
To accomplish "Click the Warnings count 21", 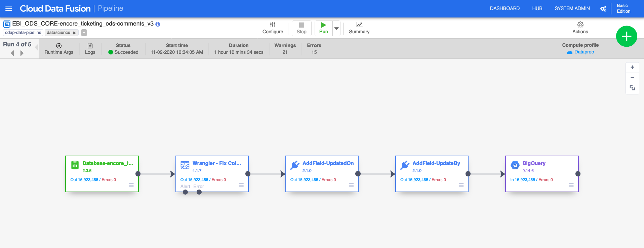I will (x=285, y=52).
